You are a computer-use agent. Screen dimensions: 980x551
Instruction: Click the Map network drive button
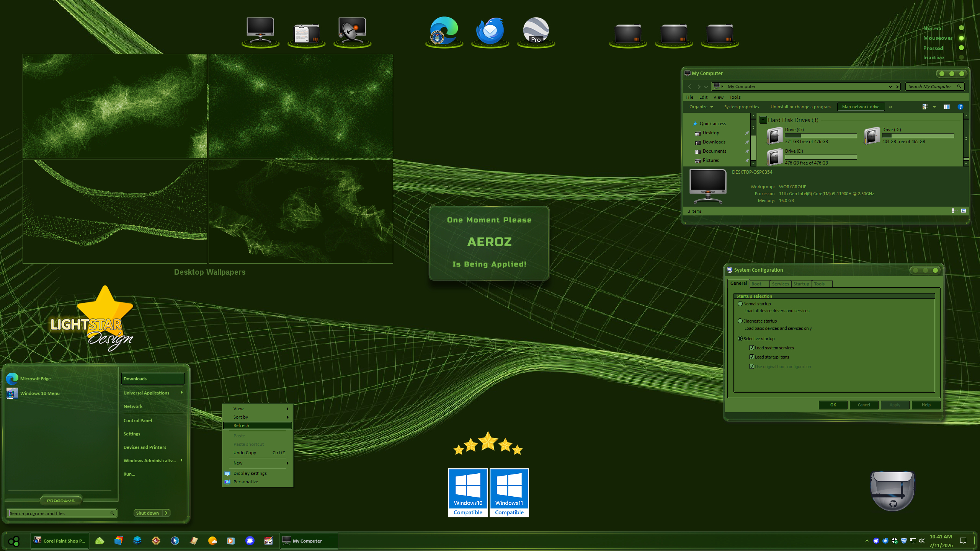861,107
